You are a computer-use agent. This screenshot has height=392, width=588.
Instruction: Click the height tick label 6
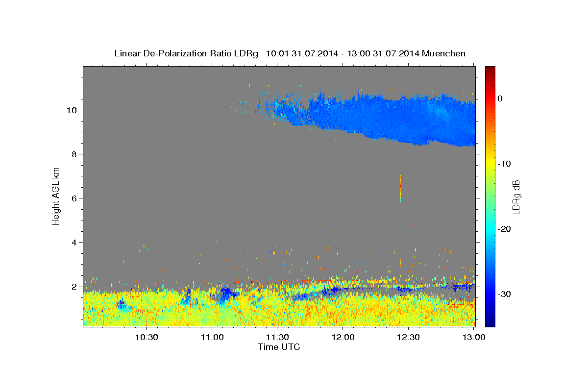(x=75, y=198)
